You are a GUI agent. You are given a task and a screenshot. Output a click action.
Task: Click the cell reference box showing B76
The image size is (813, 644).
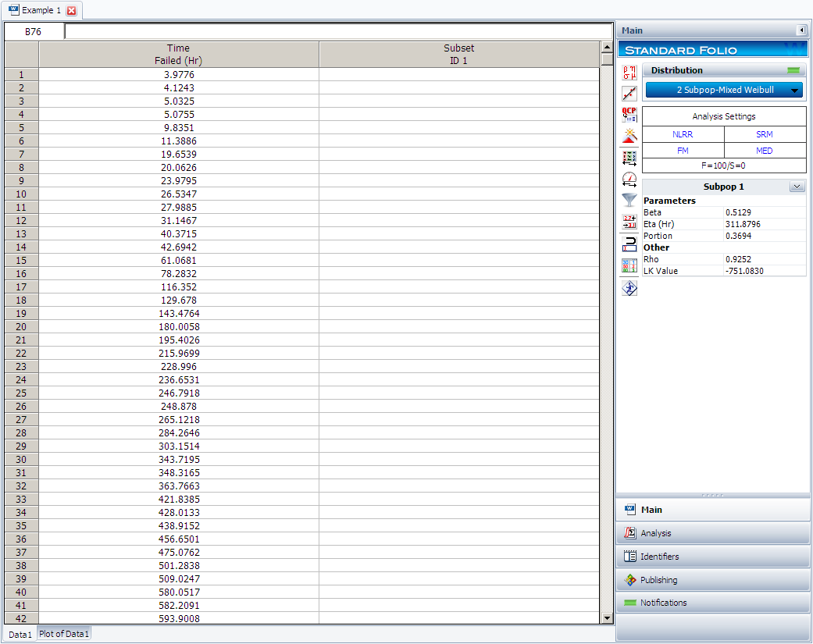tap(34, 32)
